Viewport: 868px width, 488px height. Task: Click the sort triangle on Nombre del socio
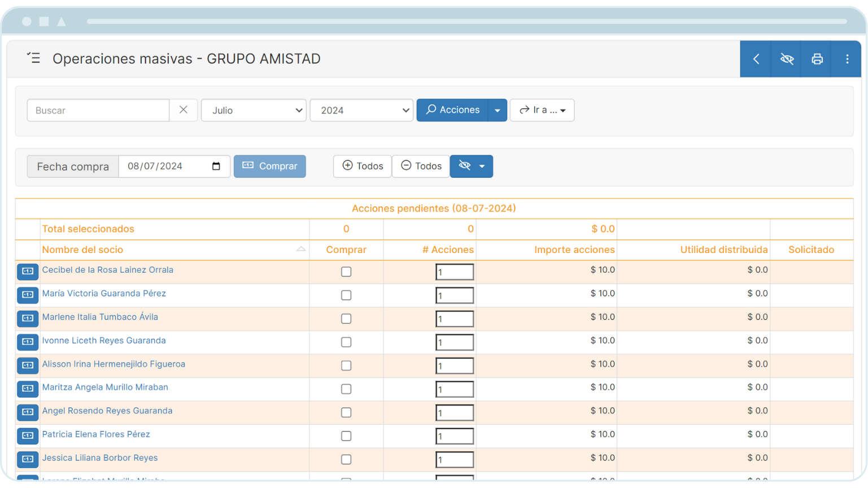tap(301, 249)
